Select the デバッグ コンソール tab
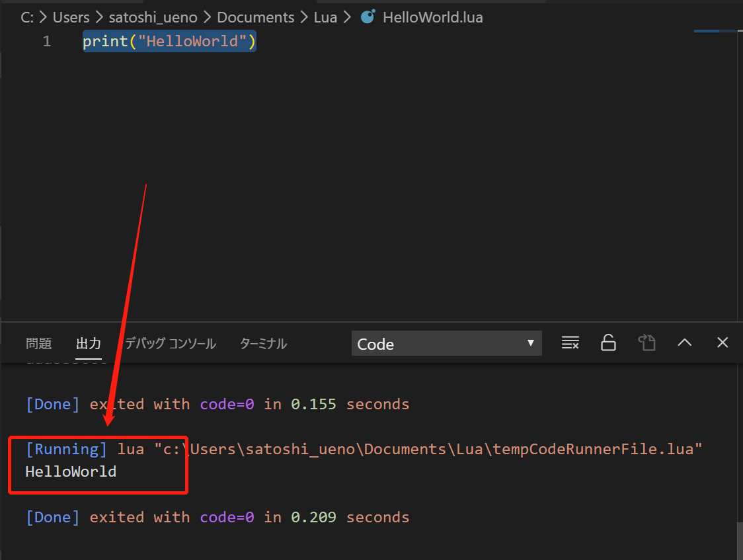Screen dimensions: 743x560 [x=170, y=343]
